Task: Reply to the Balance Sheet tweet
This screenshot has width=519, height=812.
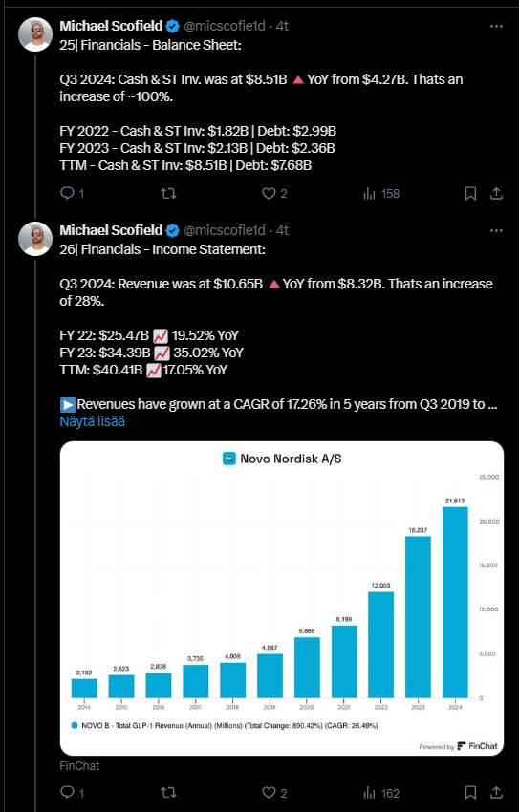Action: click(72, 194)
